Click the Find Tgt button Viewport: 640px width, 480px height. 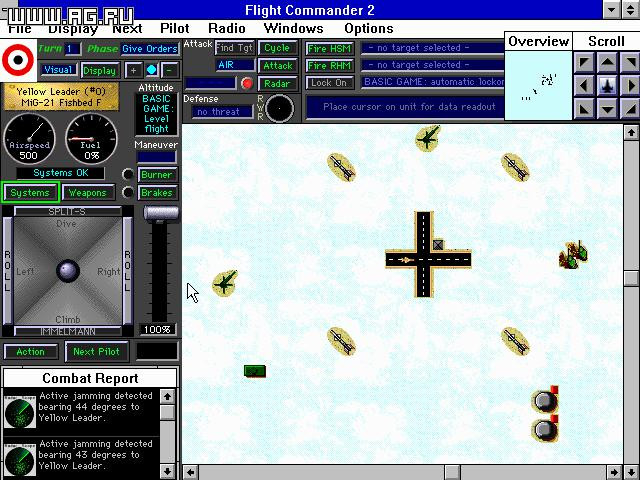coord(234,48)
